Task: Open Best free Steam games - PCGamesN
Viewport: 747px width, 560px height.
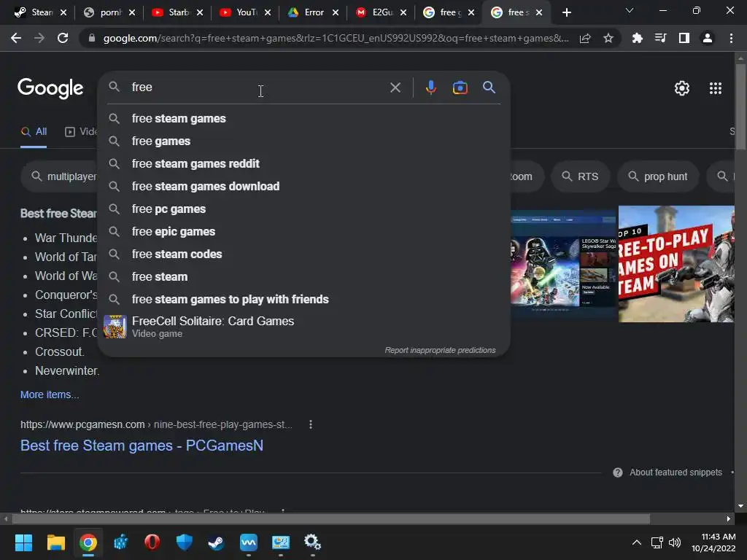Action: (142, 446)
